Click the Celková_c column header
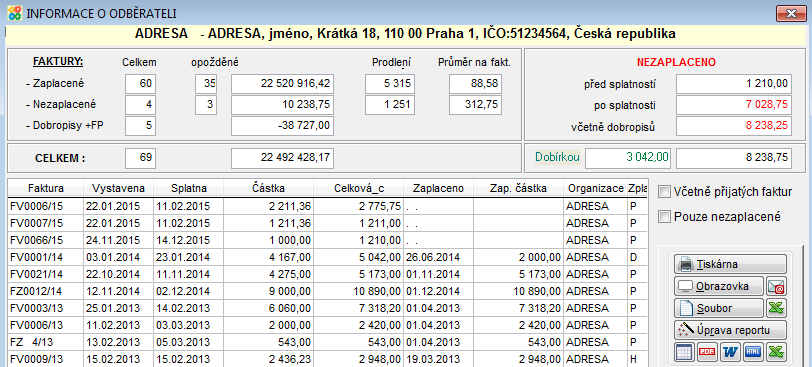The height and width of the screenshot is (367, 812). (358, 188)
